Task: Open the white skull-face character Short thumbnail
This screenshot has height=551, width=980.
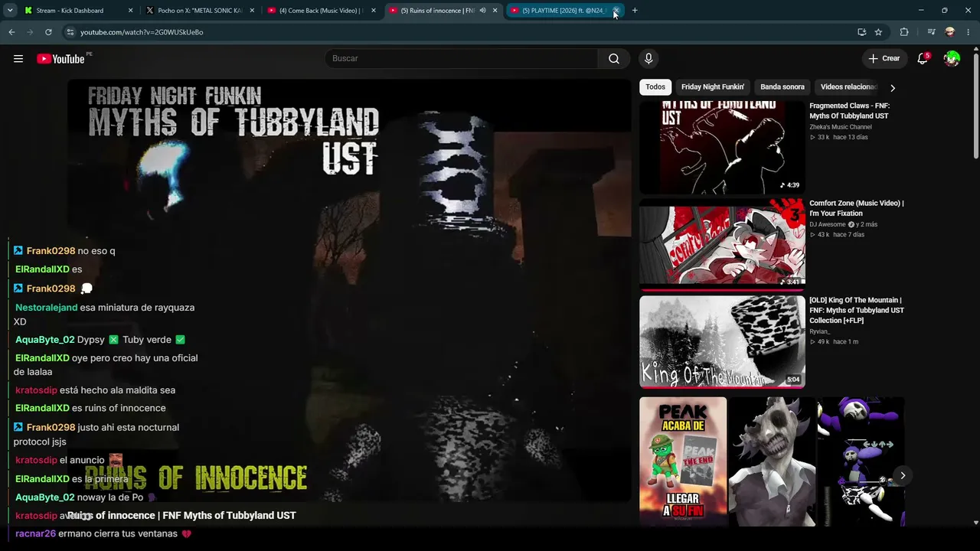Action: 772,461
